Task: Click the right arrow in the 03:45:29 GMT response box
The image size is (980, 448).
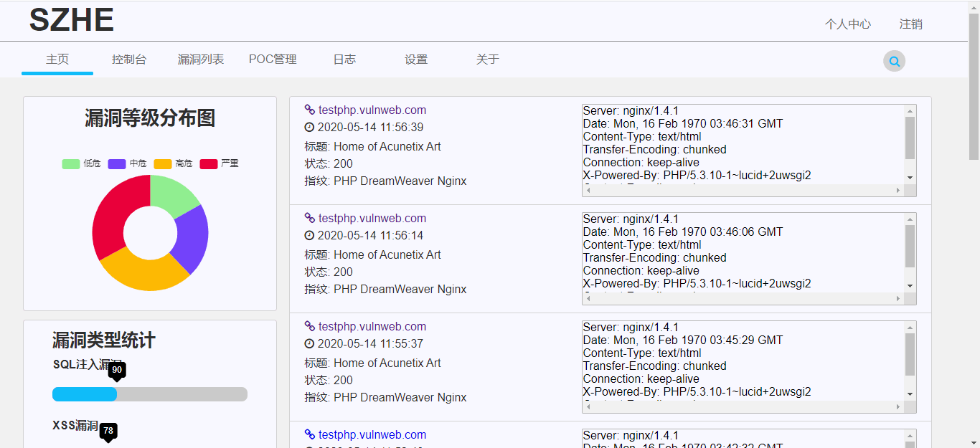Action: coord(898,406)
